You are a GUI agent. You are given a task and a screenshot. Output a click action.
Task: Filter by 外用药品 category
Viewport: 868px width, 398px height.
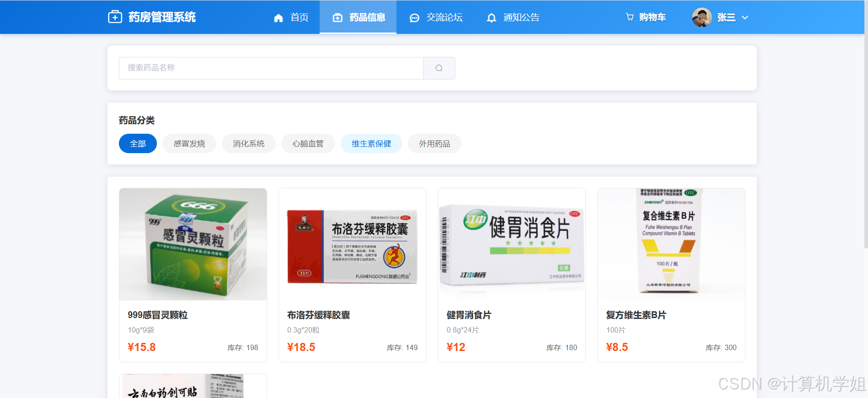pos(434,144)
